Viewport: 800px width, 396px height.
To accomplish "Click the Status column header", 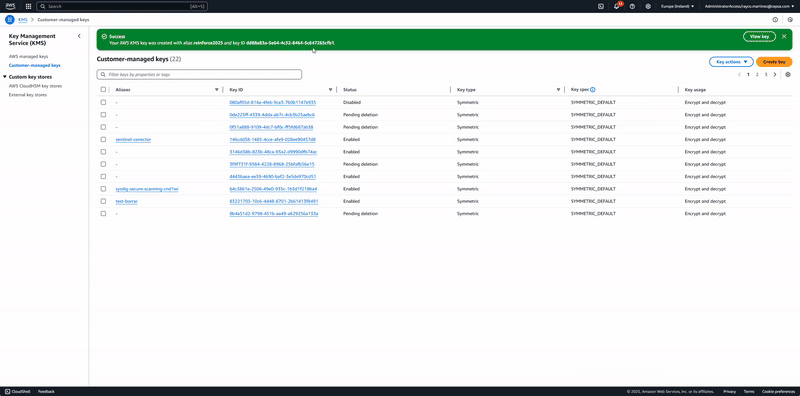I will pos(350,90).
